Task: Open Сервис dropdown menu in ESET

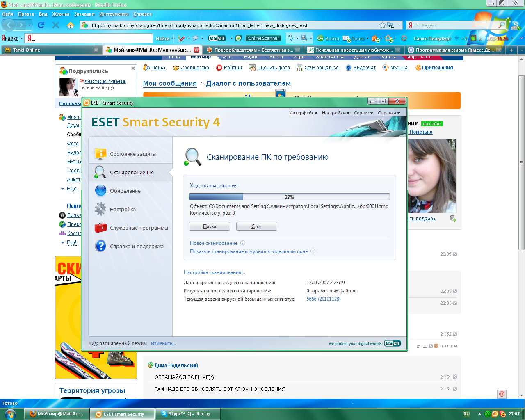Action: pyautogui.click(x=363, y=113)
